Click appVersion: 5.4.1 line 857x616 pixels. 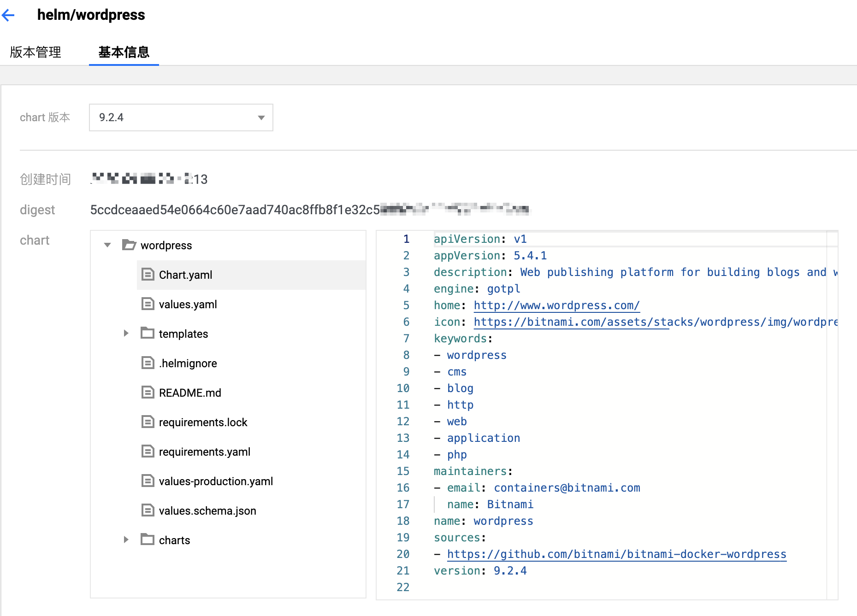tap(490, 256)
